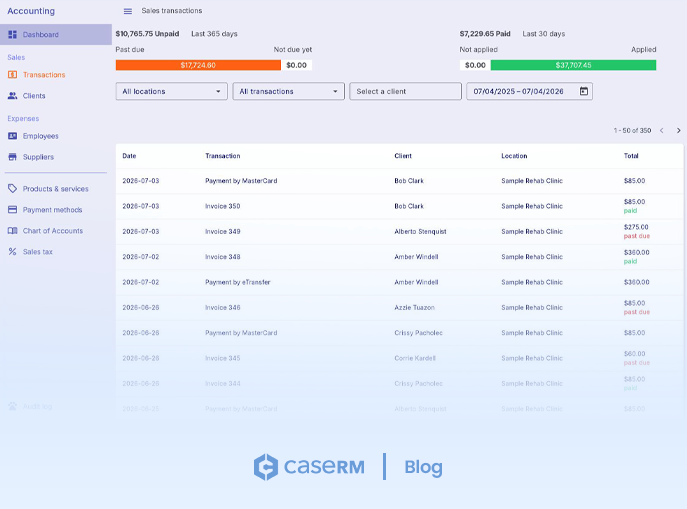Click the $7,229.65 Paid summary
The width and height of the screenshot is (687, 509).
tap(485, 34)
